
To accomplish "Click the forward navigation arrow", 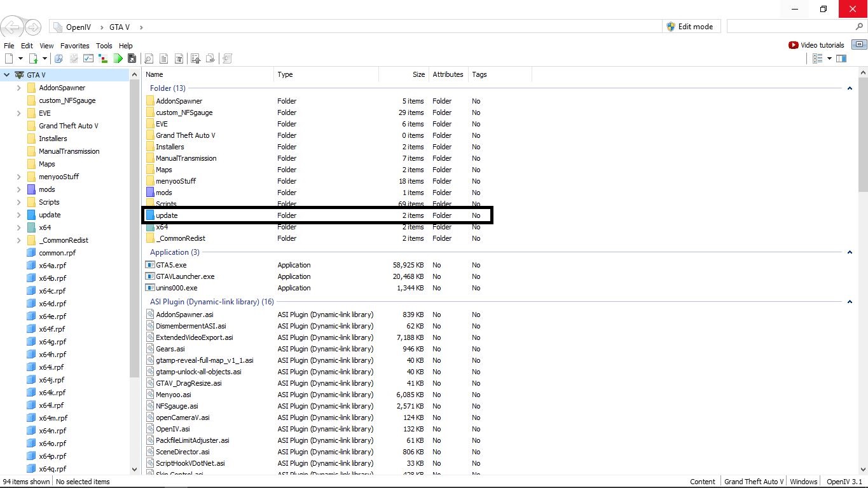I will (33, 27).
